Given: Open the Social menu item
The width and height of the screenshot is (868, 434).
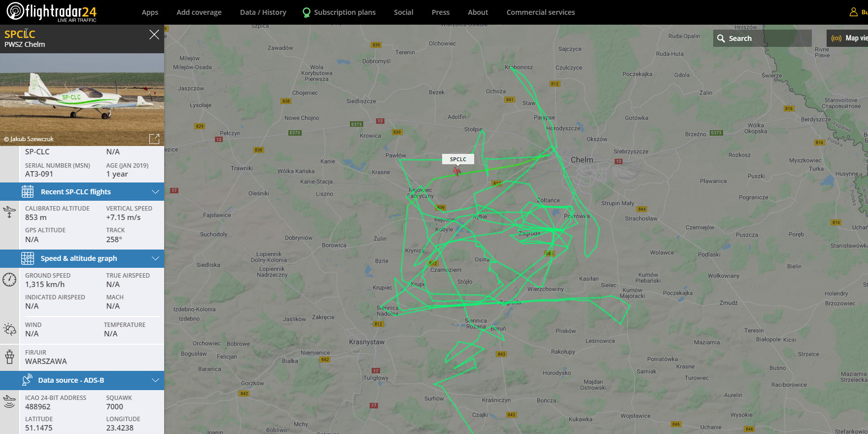Looking at the screenshot, I should (x=404, y=12).
